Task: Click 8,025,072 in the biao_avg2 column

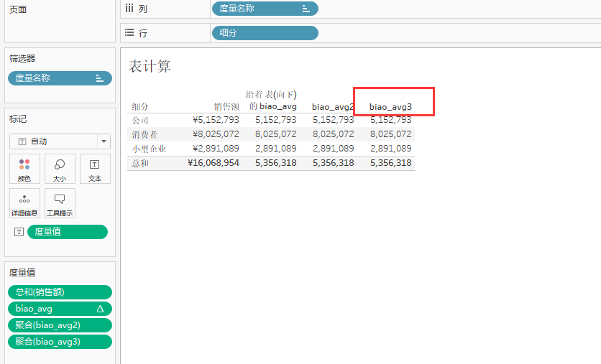Action: click(x=333, y=134)
